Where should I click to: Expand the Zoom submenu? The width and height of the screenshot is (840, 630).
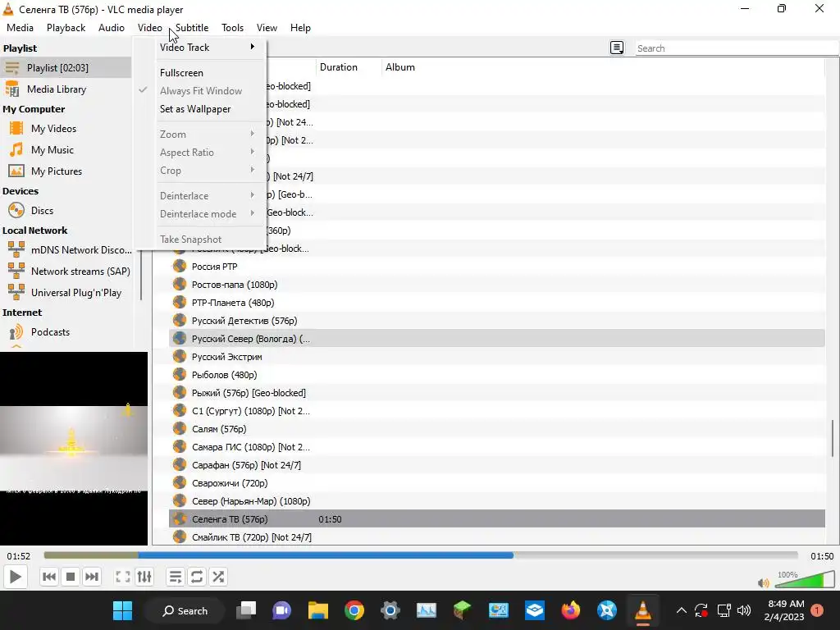(x=200, y=135)
